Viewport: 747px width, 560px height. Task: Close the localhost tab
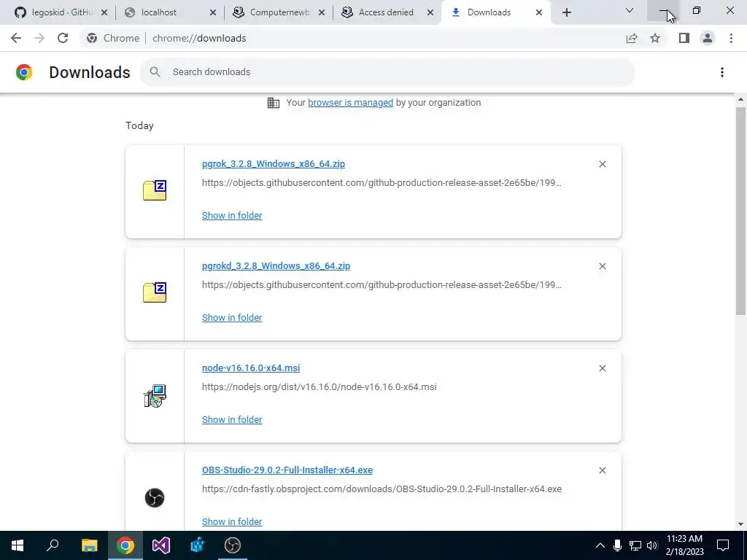(x=213, y=12)
